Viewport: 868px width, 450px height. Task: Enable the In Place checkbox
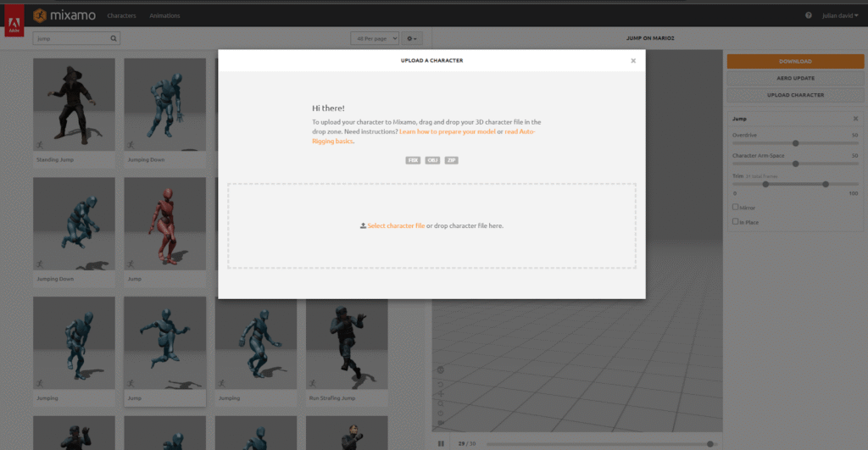click(735, 221)
